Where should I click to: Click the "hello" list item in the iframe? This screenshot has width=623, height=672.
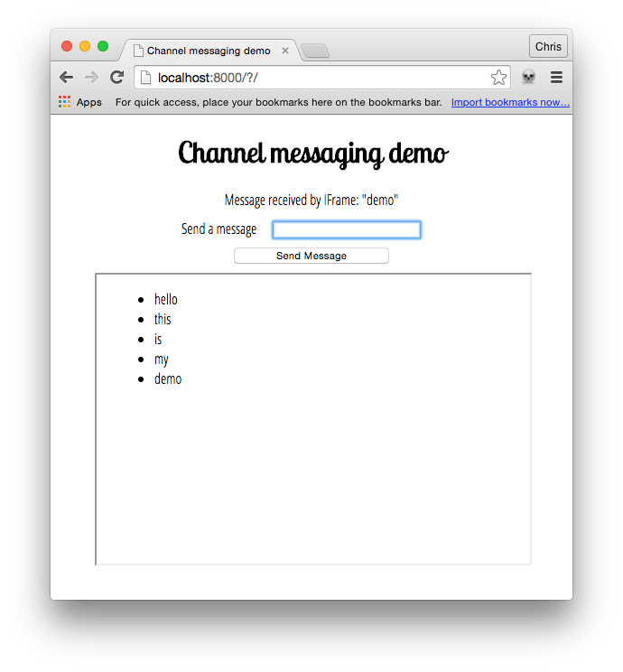[166, 299]
